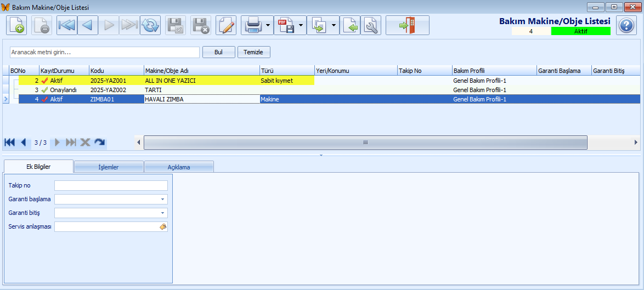644x290 pixels.
Task: Click the Sabit kıymet type cell
Action: pos(287,81)
